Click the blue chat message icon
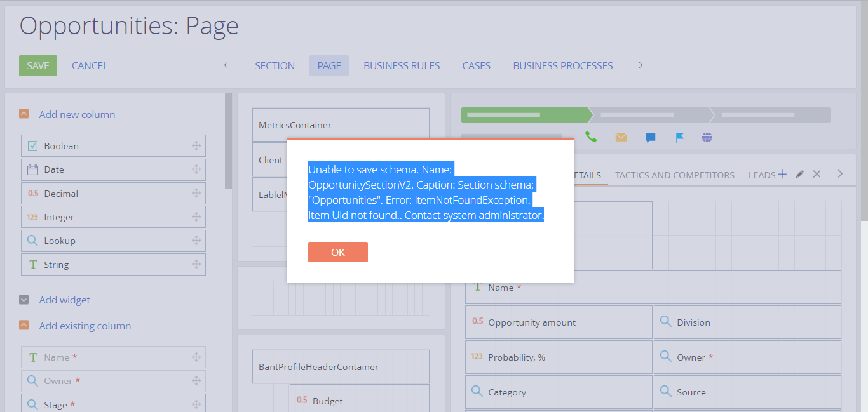 pyautogui.click(x=650, y=138)
